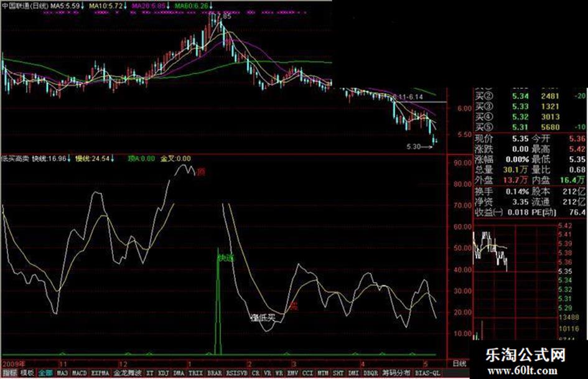Image resolution: width=588 pixels, height=379 pixels.
Task: Click the 最高 5.42 value
Action: (x=577, y=149)
